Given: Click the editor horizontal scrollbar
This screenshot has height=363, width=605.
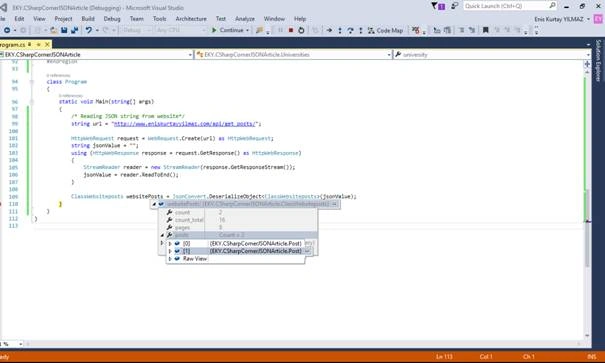Looking at the screenshot, I should click(x=303, y=343).
